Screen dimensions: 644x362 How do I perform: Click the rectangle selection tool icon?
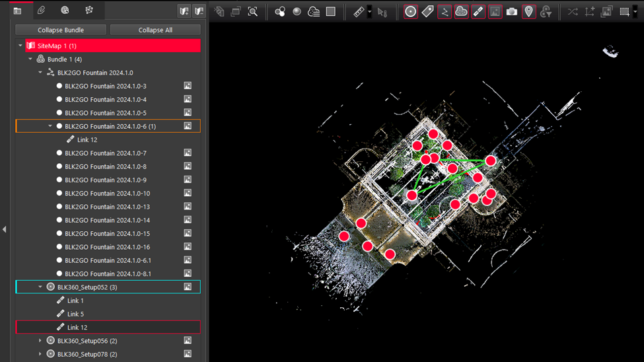point(624,11)
